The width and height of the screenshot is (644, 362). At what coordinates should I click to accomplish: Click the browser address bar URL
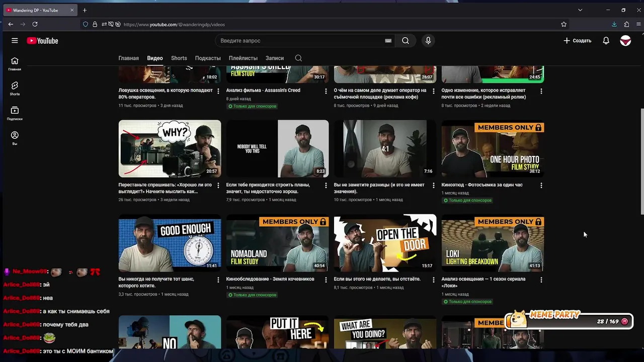(174, 24)
